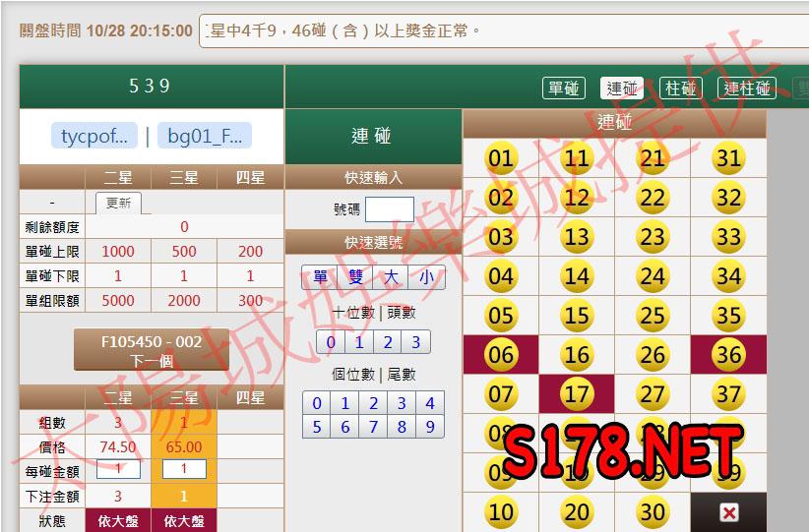Click 單組限額 二星 value 5000

click(118, 301)
